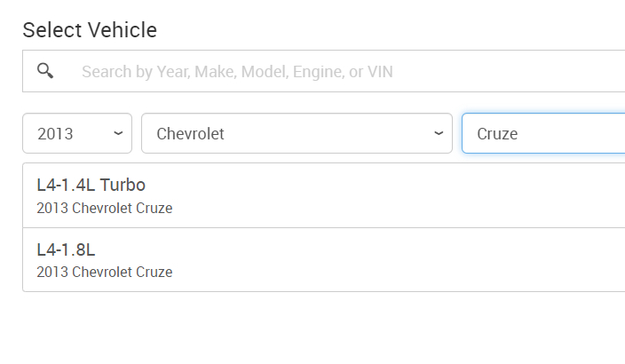Click the "L4-1.8L" title text
Viewport: 625px width, 364px height.
(x=66, y=249)
